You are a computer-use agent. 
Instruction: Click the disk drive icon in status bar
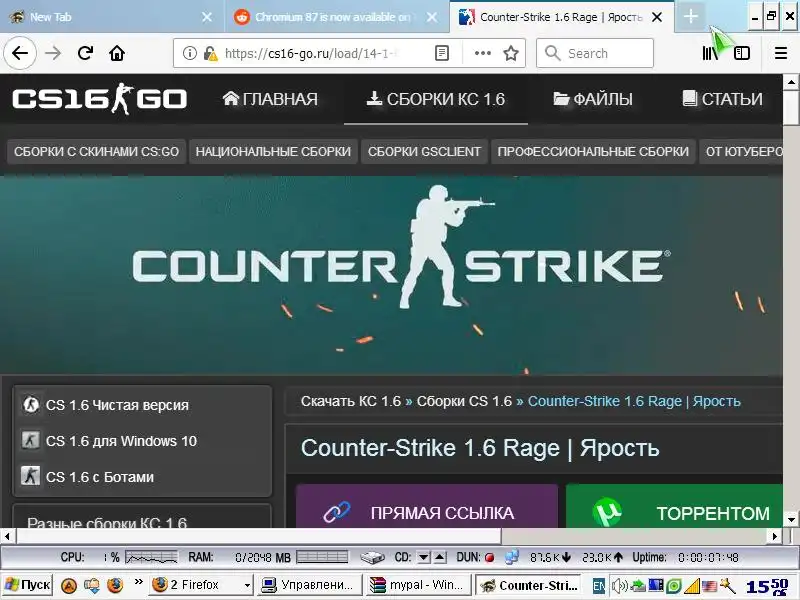(372, 558)
